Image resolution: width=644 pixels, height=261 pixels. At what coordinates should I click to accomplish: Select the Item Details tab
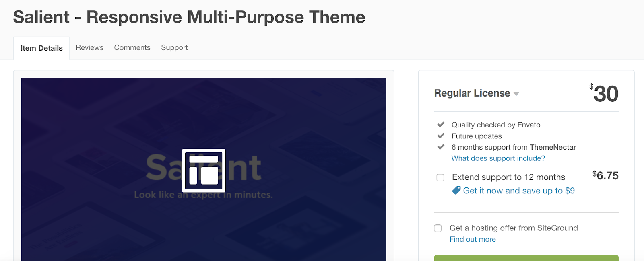pos(41,48)
